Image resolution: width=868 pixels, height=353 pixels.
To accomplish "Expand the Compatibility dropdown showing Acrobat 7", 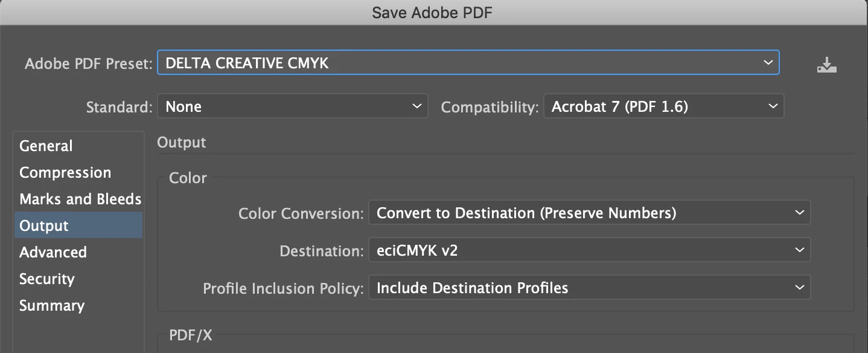I will coord(663,107).
